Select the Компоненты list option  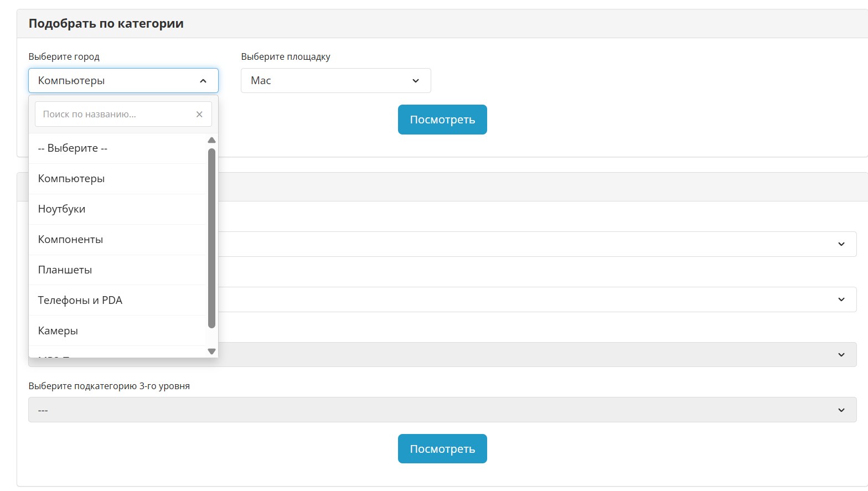tap(117, 240)
